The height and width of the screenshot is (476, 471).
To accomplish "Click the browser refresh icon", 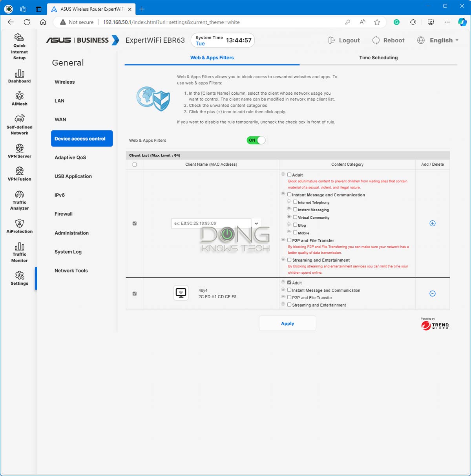I will pyautogui.click(x=27, y=22).
